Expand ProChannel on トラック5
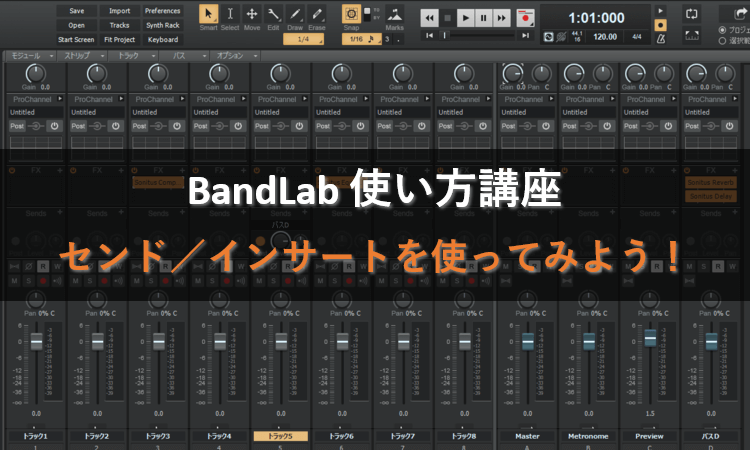 click(x=305, y=99)
